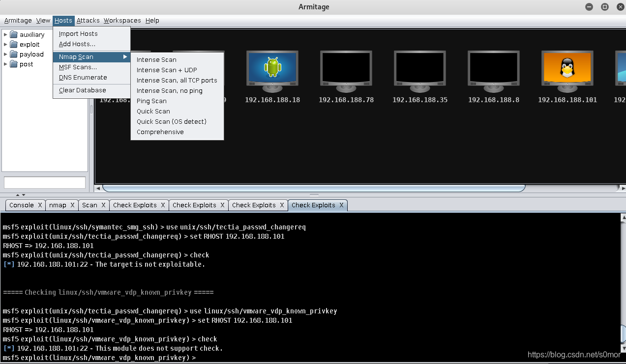Select the blank host monitor 192.168.188.78
Image resolution: width=626 pixels, height=364 pixels.
pyautogui.click(x=346, y=72)
